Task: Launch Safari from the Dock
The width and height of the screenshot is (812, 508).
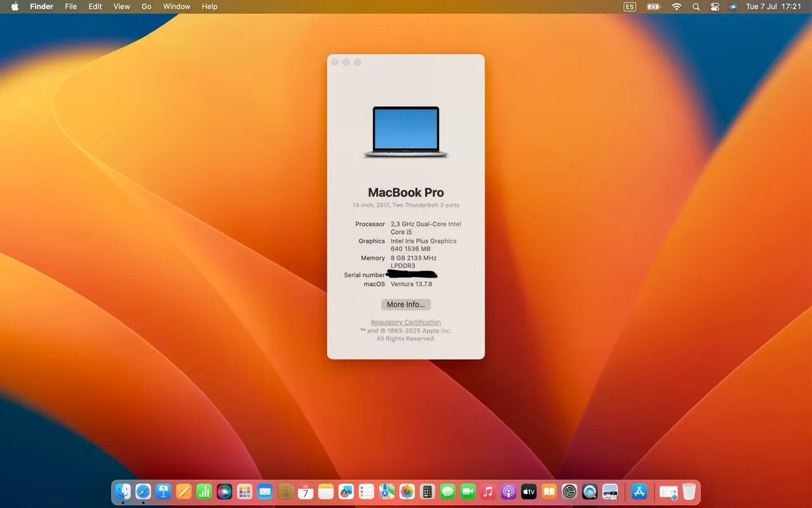Action: click(x=143, y=491)
